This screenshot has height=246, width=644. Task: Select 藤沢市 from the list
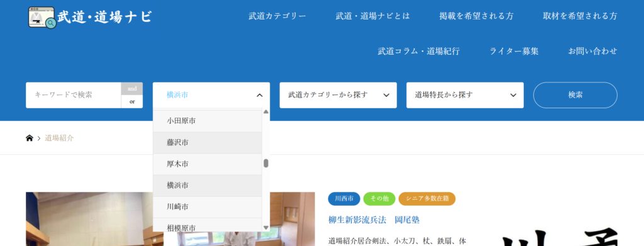[x=208, y=143]
